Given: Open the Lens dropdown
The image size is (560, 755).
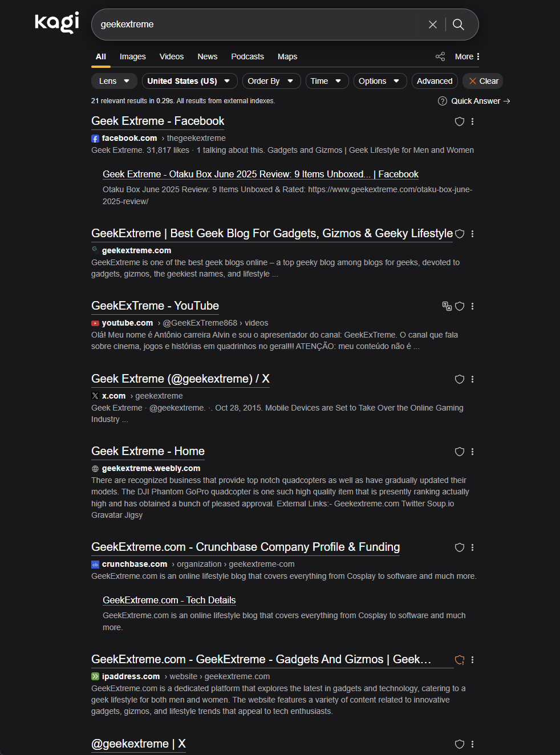Looking at the screenshot, I should tap(114, 81).
